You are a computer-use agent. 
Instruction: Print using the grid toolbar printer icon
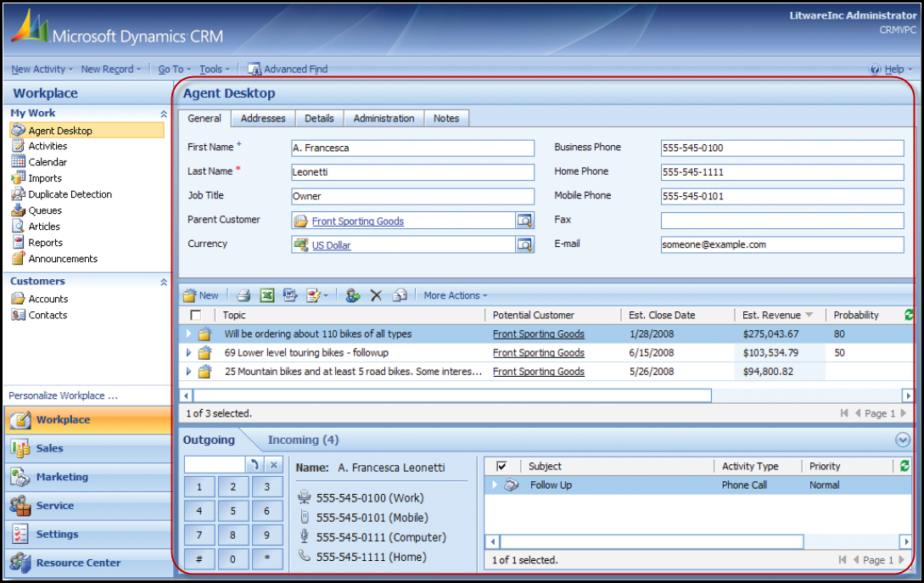tap(244, 295)
